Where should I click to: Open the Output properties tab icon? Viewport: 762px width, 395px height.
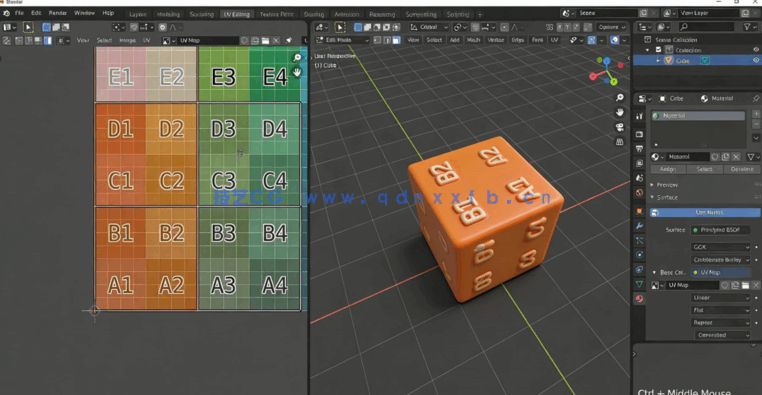640,149
